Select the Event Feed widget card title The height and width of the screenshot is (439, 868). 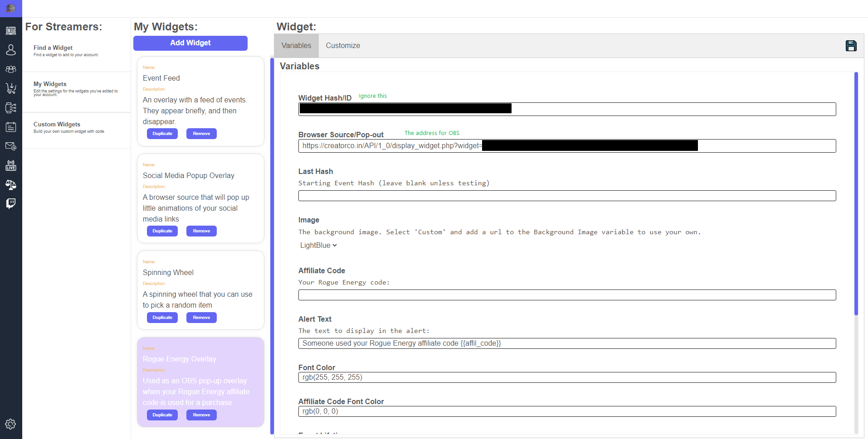point(161,78)
